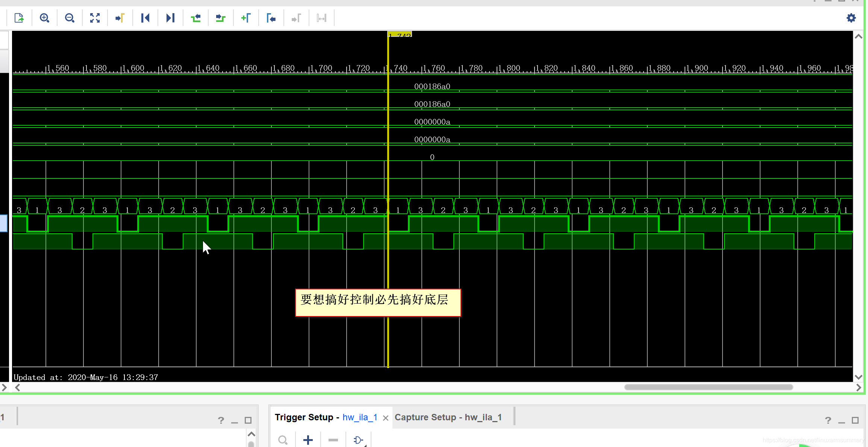
Task: Go to Next Transition
Action: [x=221, y=18]
